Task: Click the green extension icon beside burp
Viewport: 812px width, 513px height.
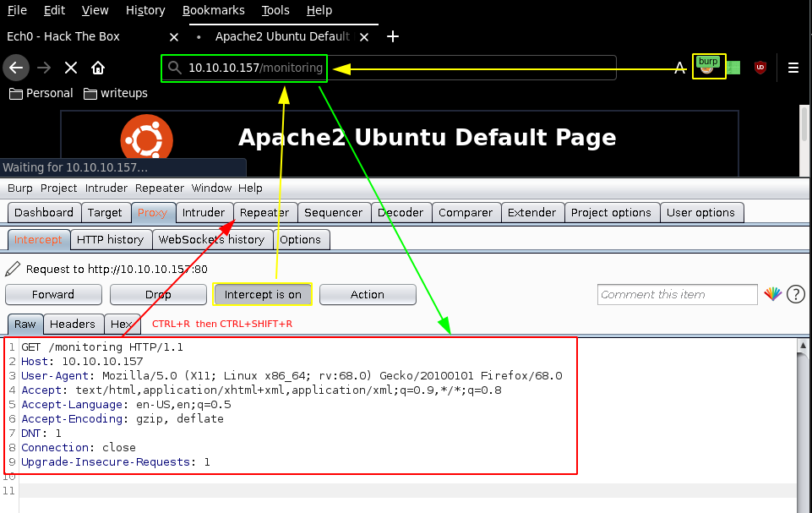Action: (x=733, y=68)
